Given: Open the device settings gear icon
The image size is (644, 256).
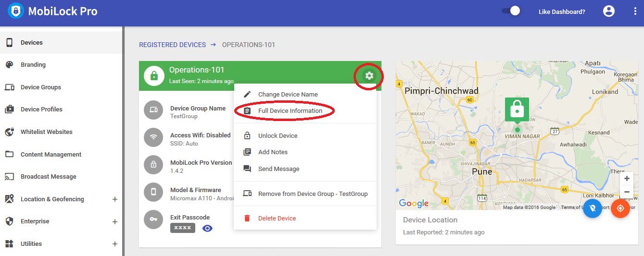Looking at the screenshot, I should 369,76.
